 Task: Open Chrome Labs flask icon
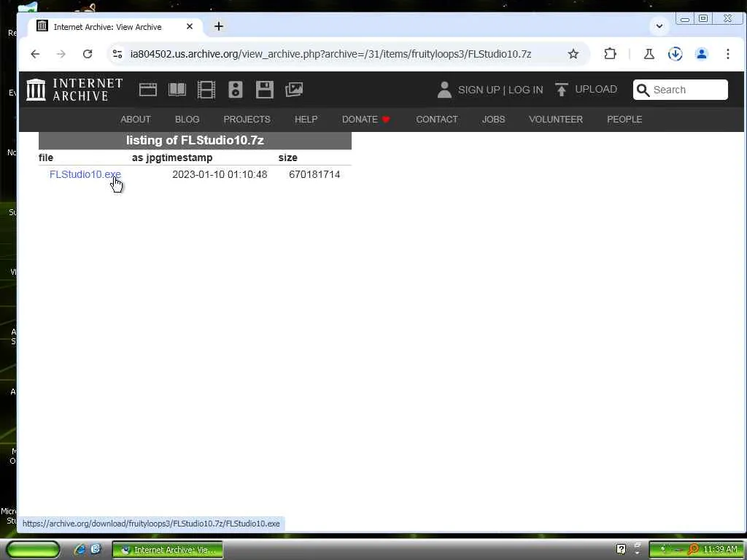[x=649, y=54]
